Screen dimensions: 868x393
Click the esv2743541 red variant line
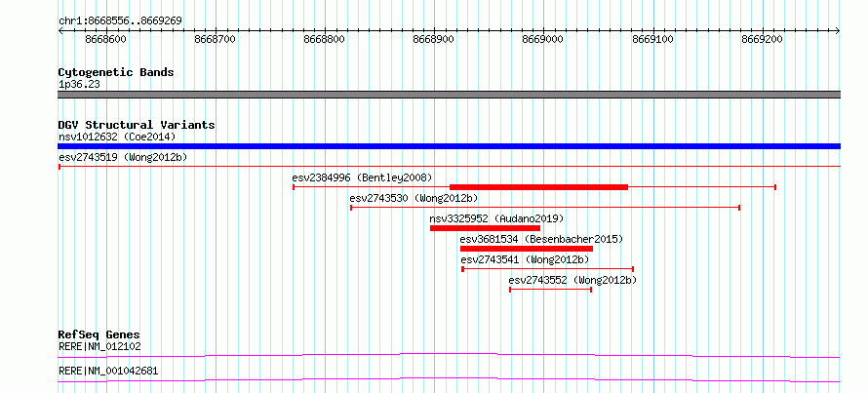(547, 269)
